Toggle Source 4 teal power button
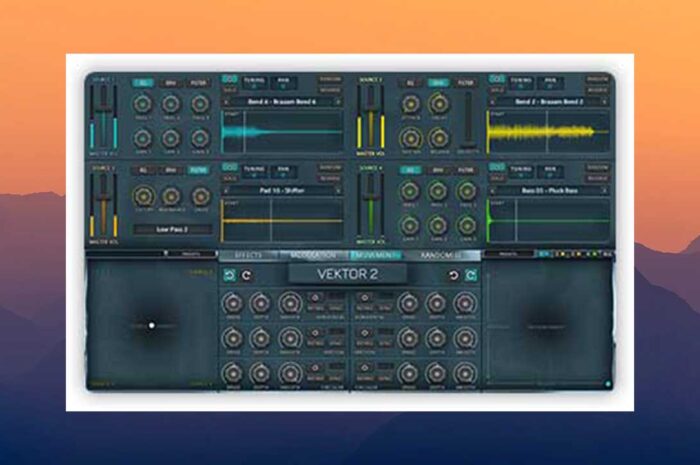 [x=496, y=167]
